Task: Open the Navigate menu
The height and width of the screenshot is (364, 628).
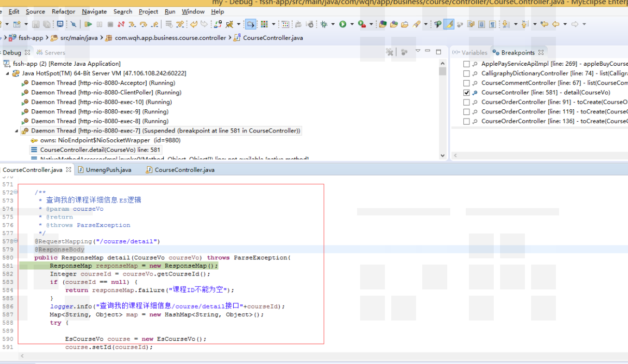Action: click(94, 11)
